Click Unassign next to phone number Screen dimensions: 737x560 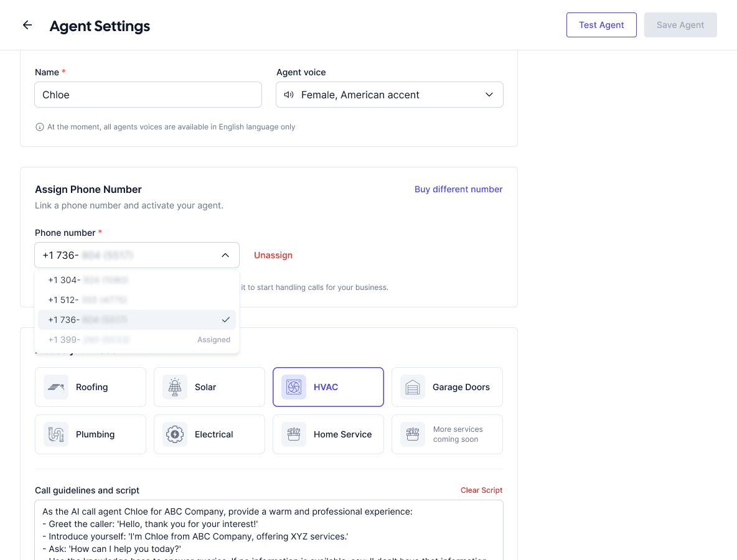coord(273,255)
